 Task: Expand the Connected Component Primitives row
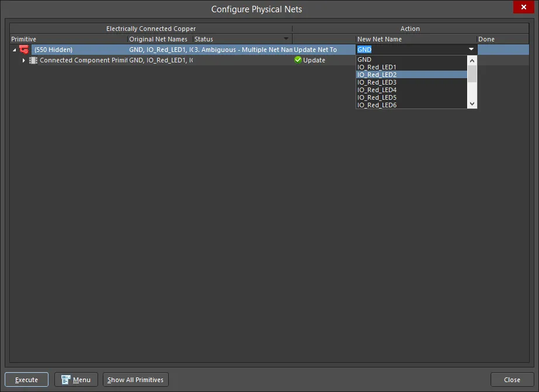[24, 60]
